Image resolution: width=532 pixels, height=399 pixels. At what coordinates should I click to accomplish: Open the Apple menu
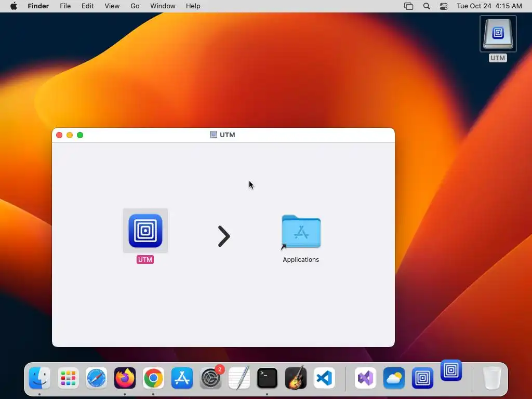[14, 6]
